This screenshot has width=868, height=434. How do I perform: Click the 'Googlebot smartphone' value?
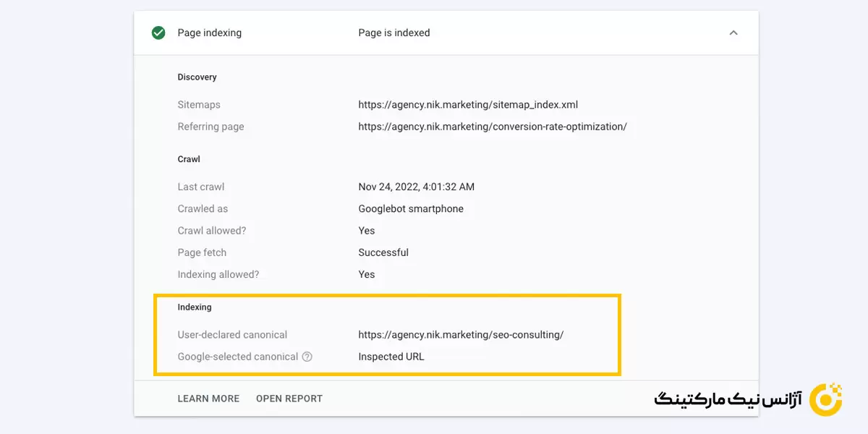(411, 208)
